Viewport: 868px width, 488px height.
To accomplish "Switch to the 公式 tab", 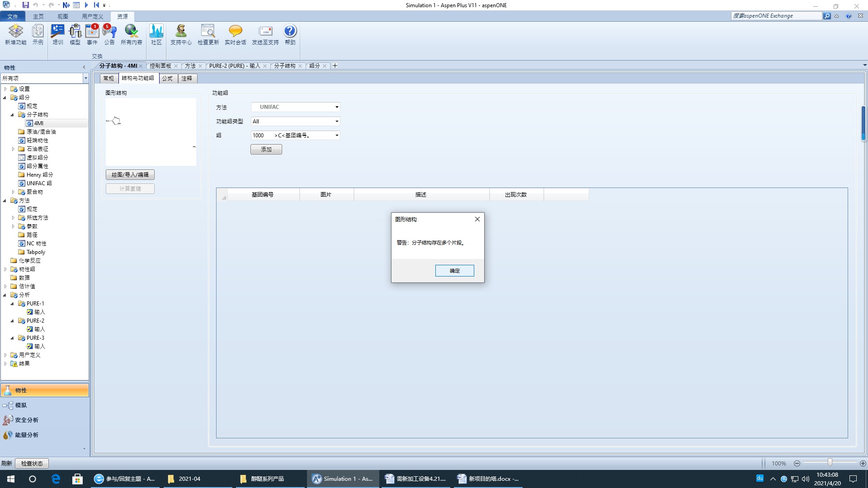I will tap(167, 78).
